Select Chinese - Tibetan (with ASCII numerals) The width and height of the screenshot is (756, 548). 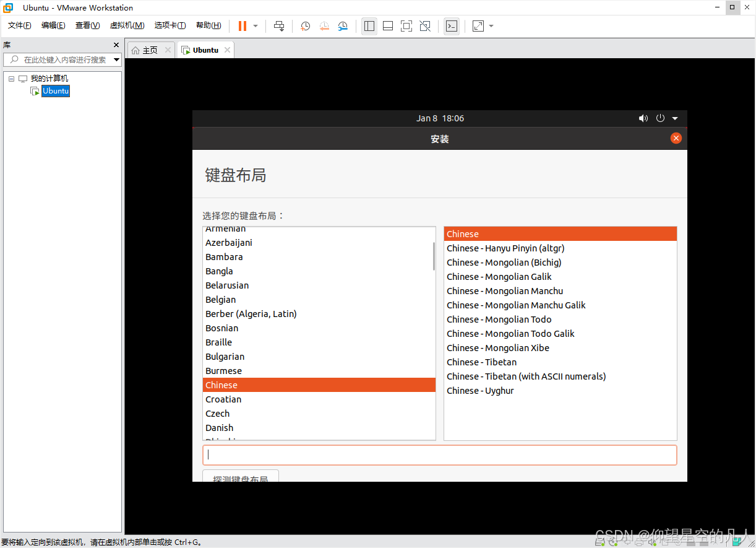click(561, 376)
